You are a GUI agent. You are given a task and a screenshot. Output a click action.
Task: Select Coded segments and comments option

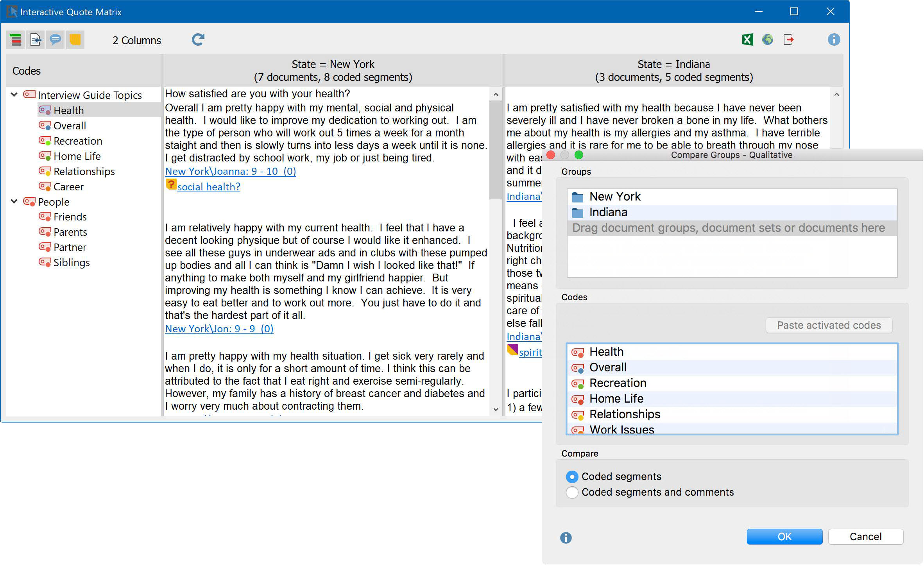coord(572,493)
